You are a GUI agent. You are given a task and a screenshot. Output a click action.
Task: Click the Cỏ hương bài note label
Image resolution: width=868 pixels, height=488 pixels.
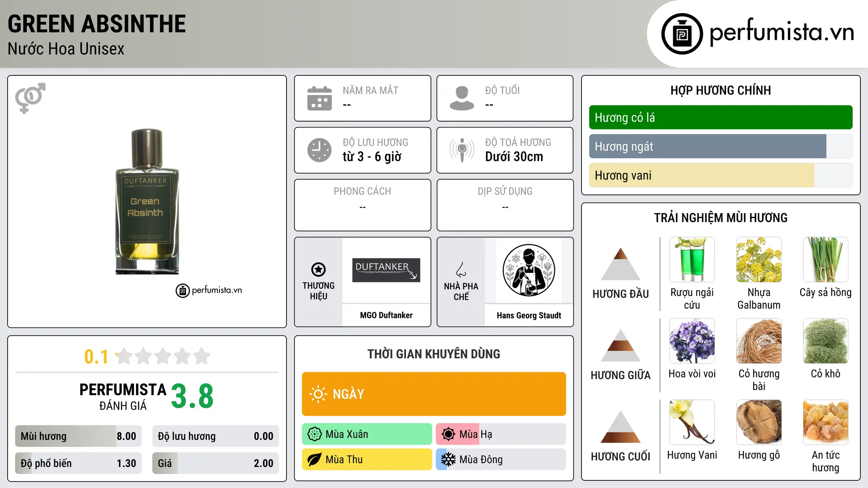point(759,380)
